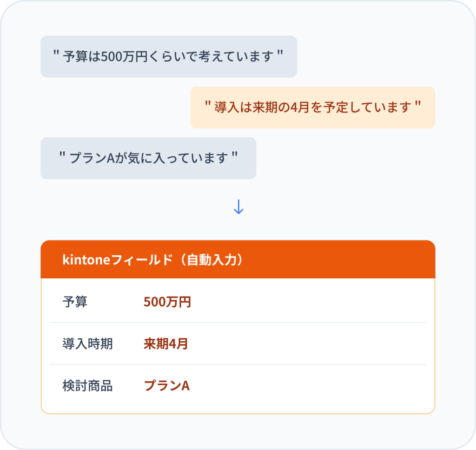Screen dimensions: 476x450
Task: Click the 導入時期 field label
Action: coord(87,344)
